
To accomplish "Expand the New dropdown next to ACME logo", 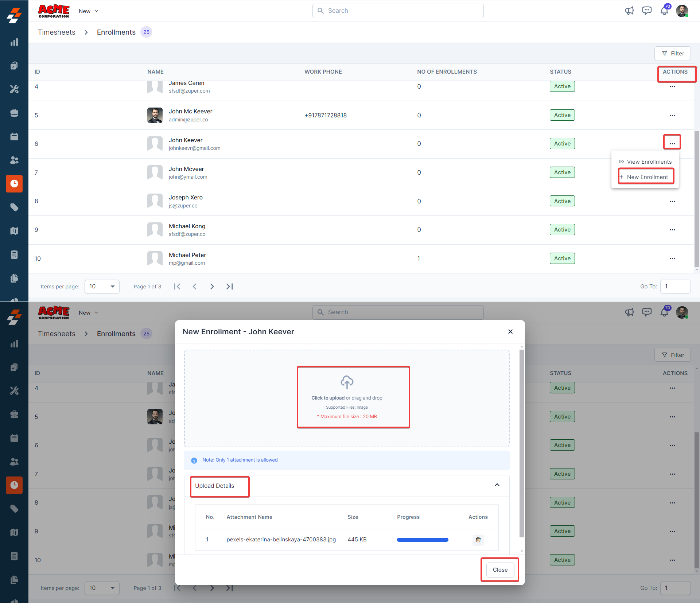I will pyautogui.click(x=89, y=11).
